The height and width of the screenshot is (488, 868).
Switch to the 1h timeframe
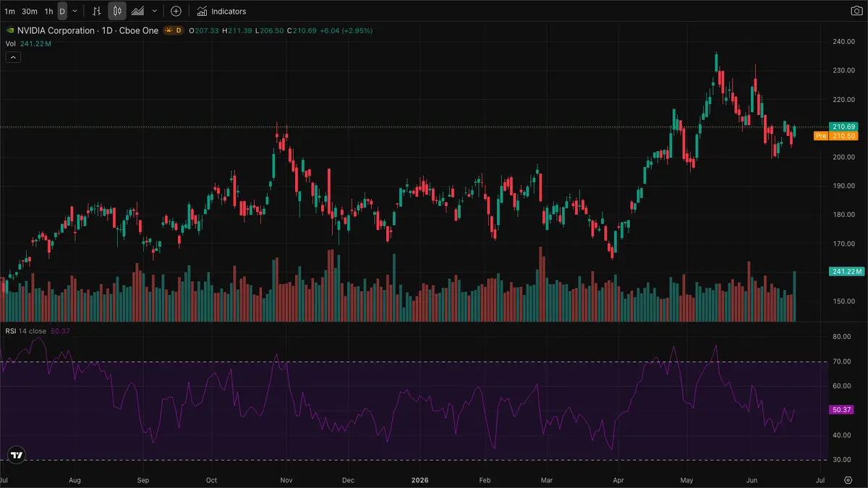[48, 12]
